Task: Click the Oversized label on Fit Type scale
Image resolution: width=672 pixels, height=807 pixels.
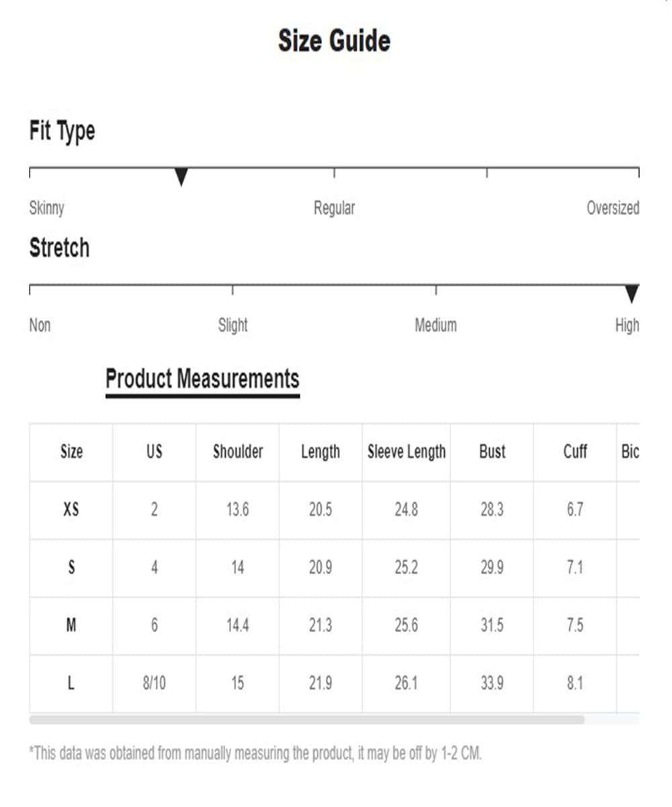Action: (x=613, y=208)
